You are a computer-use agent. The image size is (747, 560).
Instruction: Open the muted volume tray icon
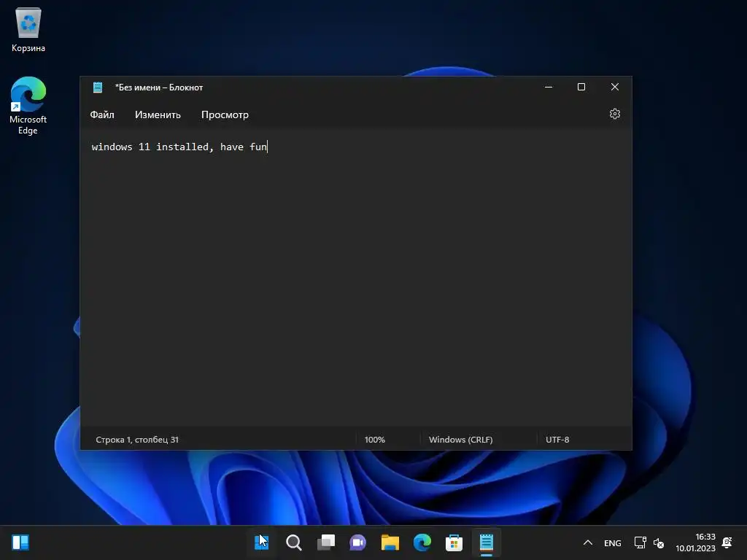pyautogui.click(x=659, y=542)
